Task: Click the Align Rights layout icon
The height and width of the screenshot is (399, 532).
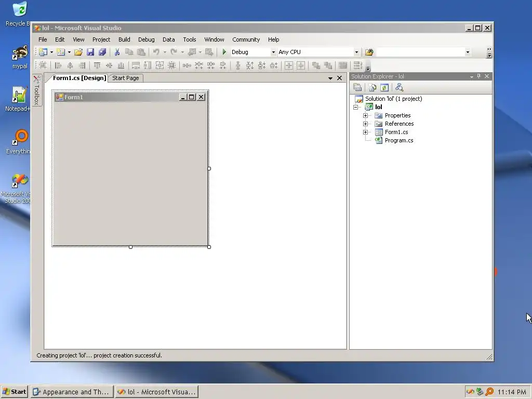Action: pos(82,65)
